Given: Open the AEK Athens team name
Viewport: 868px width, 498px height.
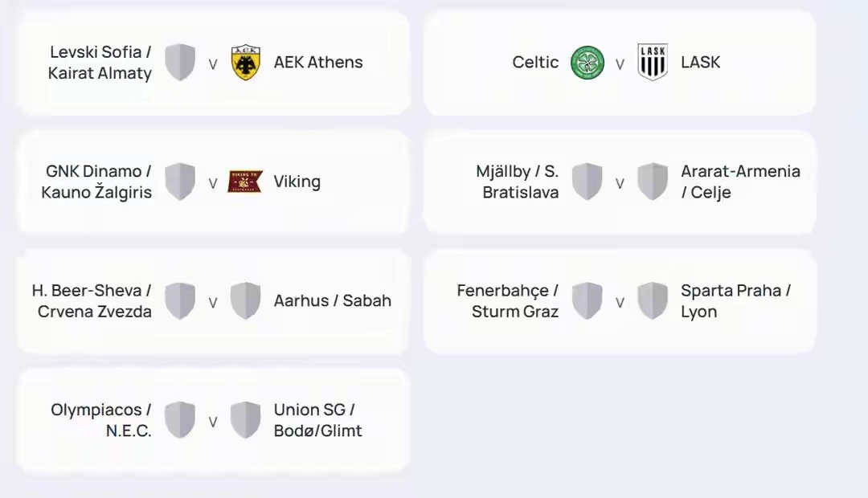Looking at the screenshot, I should pos(318,62).
